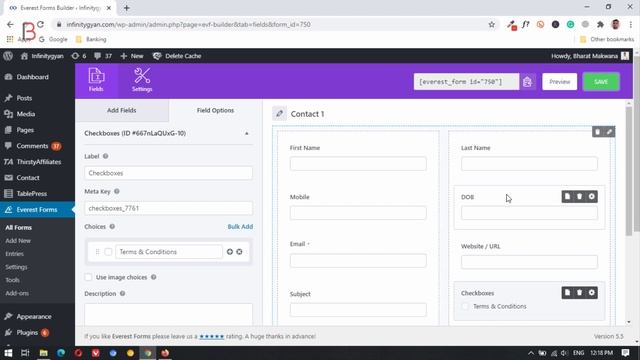Switch to the Add Fields tab

[122, 110]
